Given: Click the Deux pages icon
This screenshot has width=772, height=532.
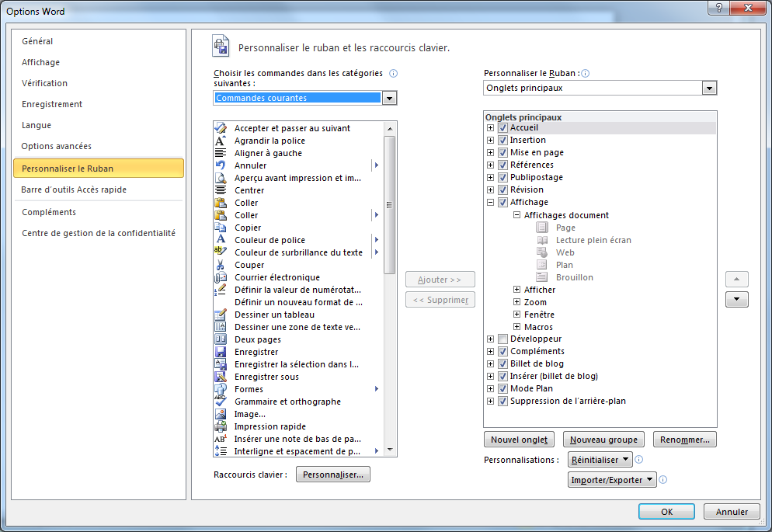Looking at the screenshot, I should [x=221, y=339].
